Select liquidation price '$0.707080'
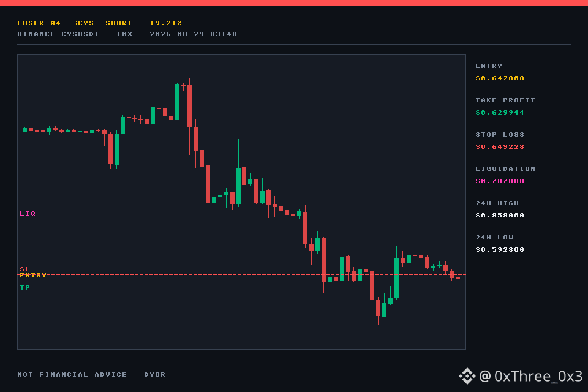This screenshot has height=392, width=588. [500, 181]
